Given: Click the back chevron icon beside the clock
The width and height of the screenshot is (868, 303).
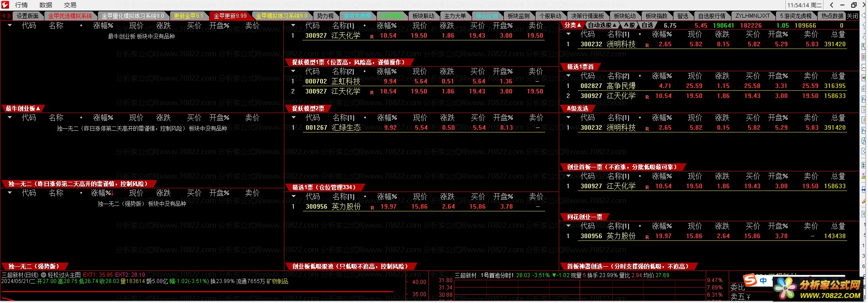Looking at the screenshot, I should pyautogui.click(x=831, y=5).
